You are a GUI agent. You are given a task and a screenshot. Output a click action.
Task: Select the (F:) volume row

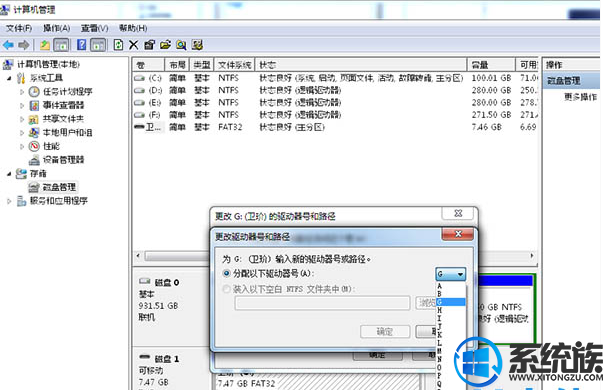point(335,115)
